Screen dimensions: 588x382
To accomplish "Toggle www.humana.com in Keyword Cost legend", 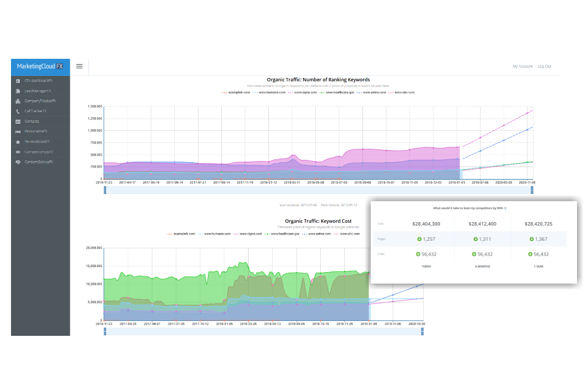I will pyautogui.click(x=215, y=234).
